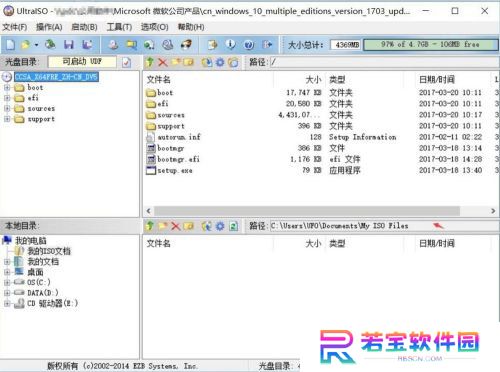
Task: Click the Extract icon in image pane toolbar
Action: click(207, 62)
